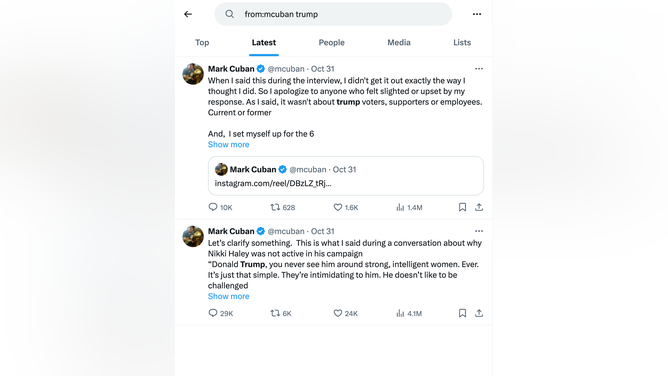Open more options on first tweet
This screenshot has width=668, height=376.
point(479,69)
